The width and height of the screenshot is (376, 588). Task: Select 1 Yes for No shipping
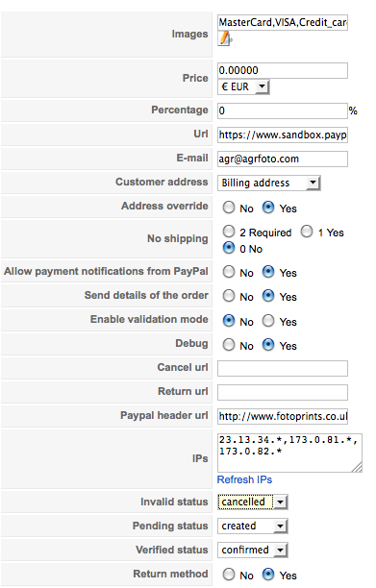[x=307, y=232]
